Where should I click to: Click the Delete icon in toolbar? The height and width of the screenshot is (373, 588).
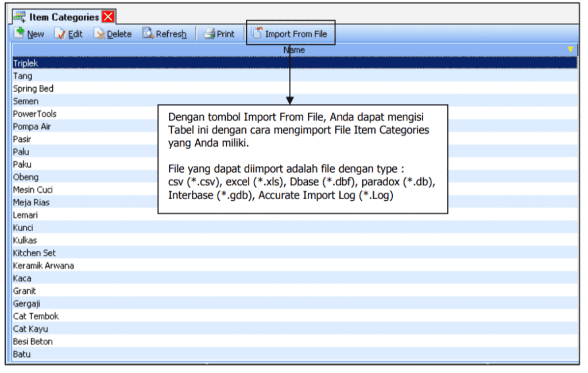(x=99, y=34)
